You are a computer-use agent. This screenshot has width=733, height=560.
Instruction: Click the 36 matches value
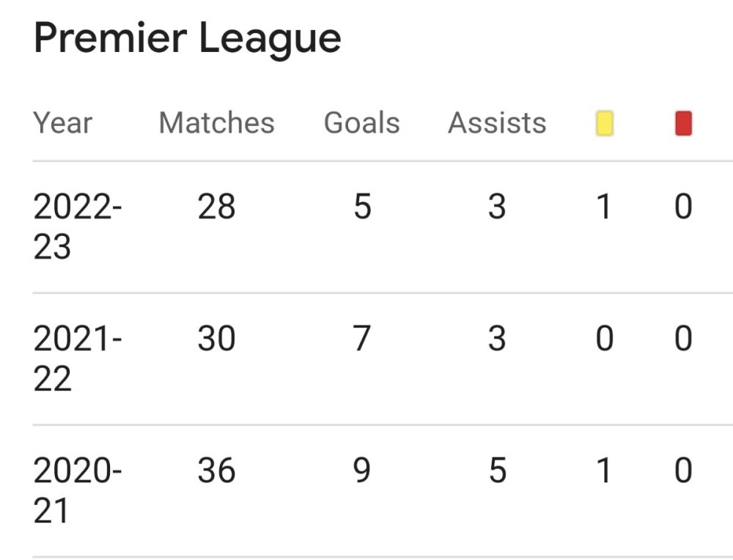[x=216, y=471]
